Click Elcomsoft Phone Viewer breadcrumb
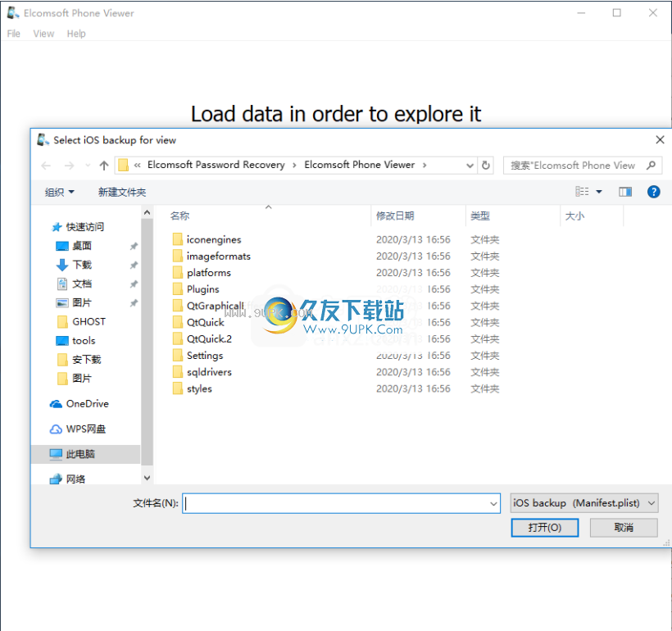 click(359, 165)
